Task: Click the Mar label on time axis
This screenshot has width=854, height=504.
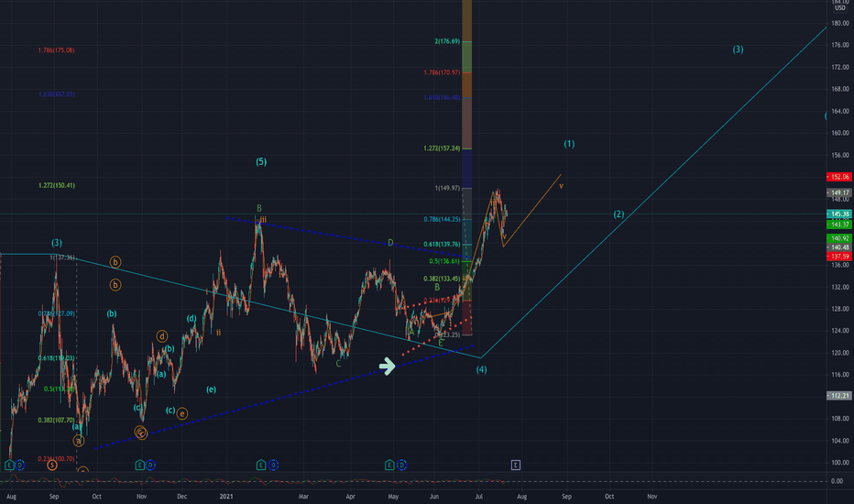Action: (x=303, y=497)
